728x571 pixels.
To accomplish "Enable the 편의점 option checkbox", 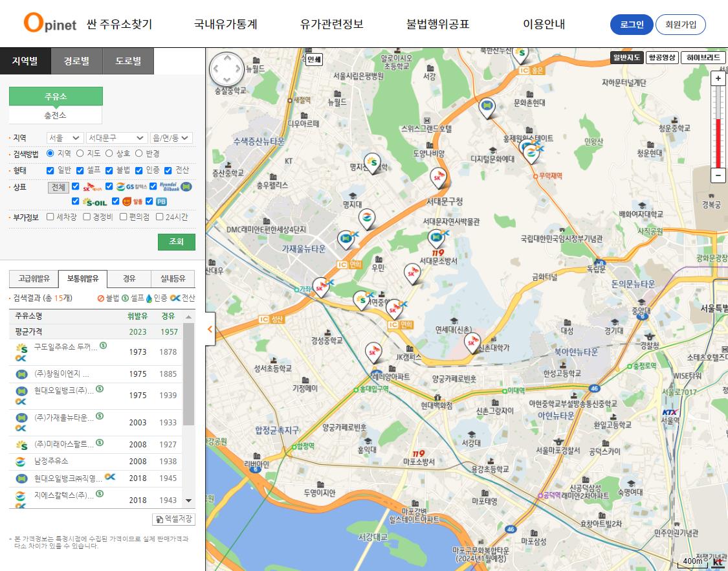I will tap(123, 216).
